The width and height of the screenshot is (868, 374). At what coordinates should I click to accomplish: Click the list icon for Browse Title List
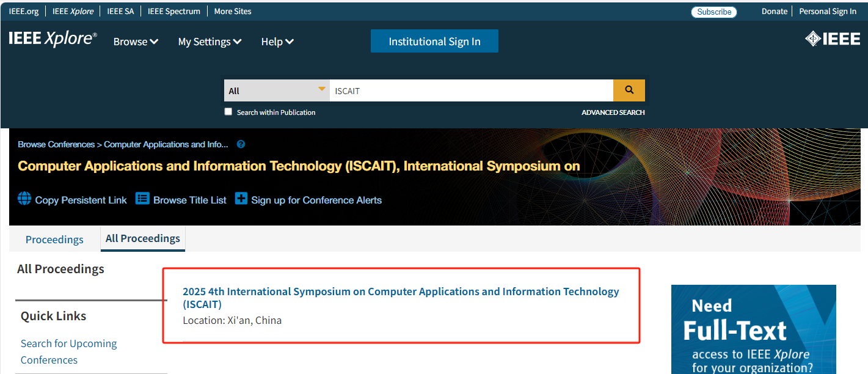pos(142,199)
